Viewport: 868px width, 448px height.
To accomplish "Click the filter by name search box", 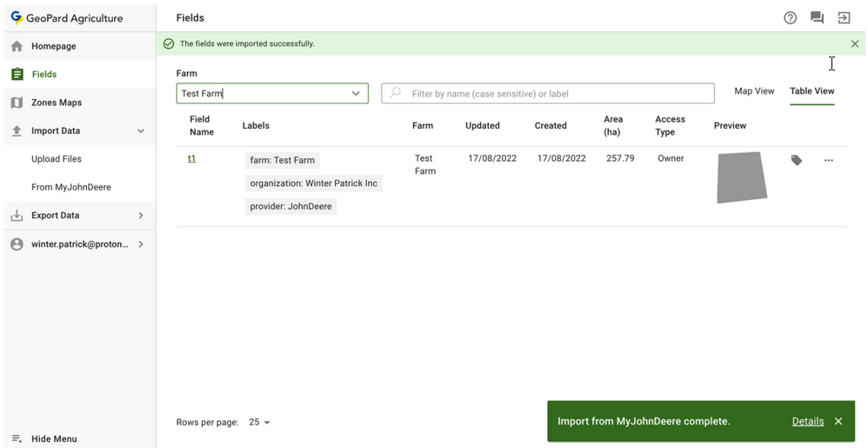I will pyautogui.click(x=557, y=93).
